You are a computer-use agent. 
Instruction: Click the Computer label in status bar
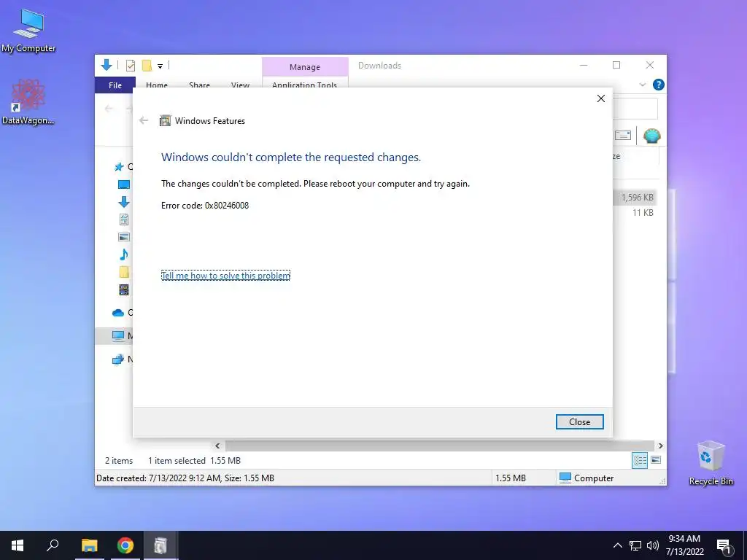594,478
